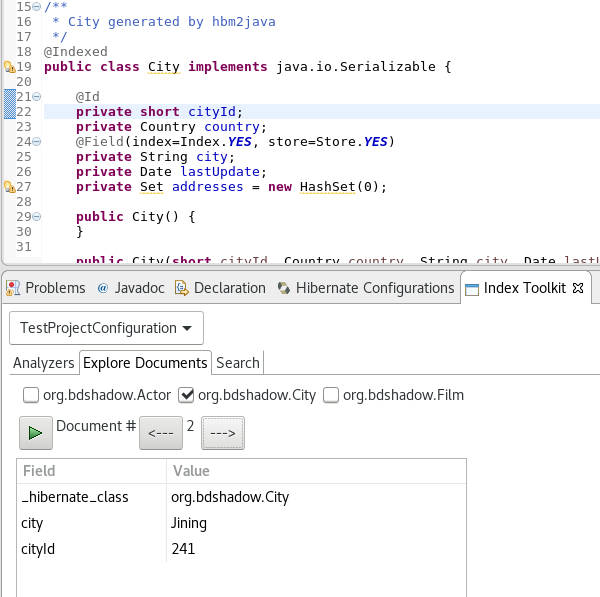
Task: Click the Javadoc @ icon
Action: [103, 288]
